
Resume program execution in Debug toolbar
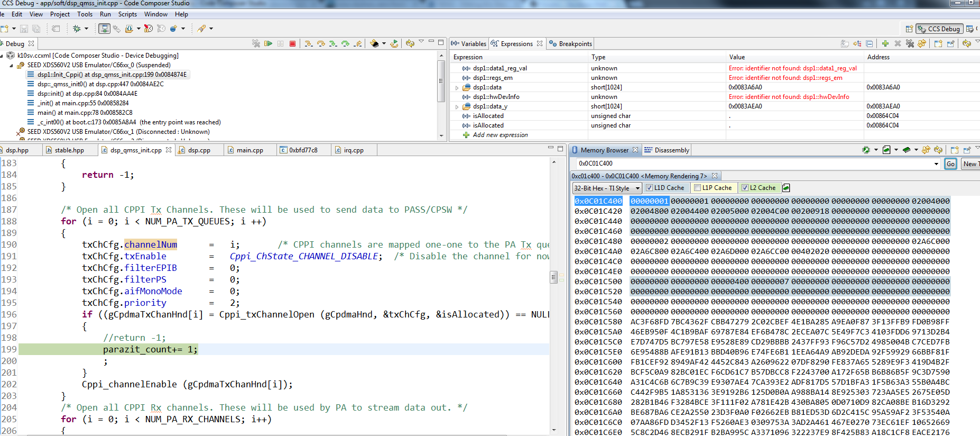pyautogui.click(x=268, y=43)
